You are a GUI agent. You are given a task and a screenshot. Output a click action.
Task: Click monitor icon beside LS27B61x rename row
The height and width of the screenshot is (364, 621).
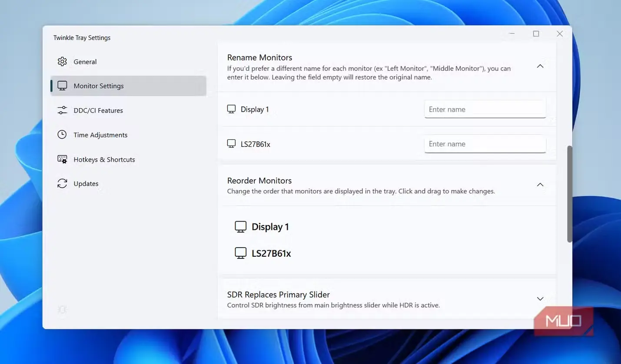pyautogui.click(x=232, y=144)
